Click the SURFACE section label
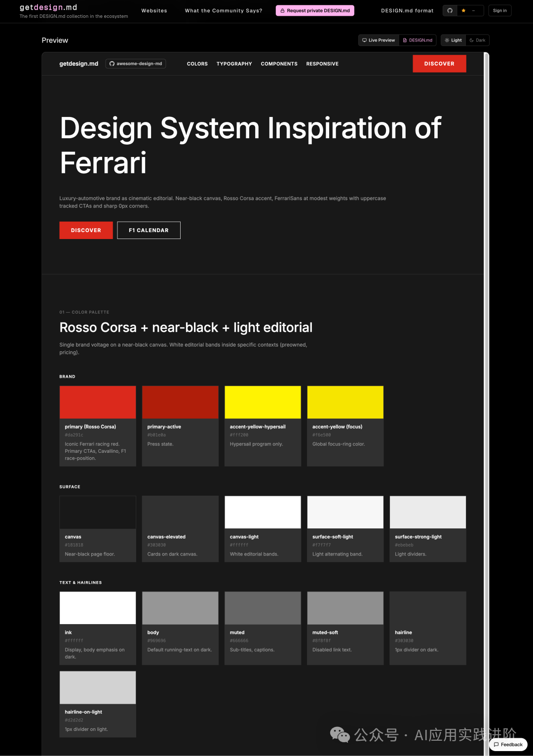This screenshot has width=533, height=756. 70,487
